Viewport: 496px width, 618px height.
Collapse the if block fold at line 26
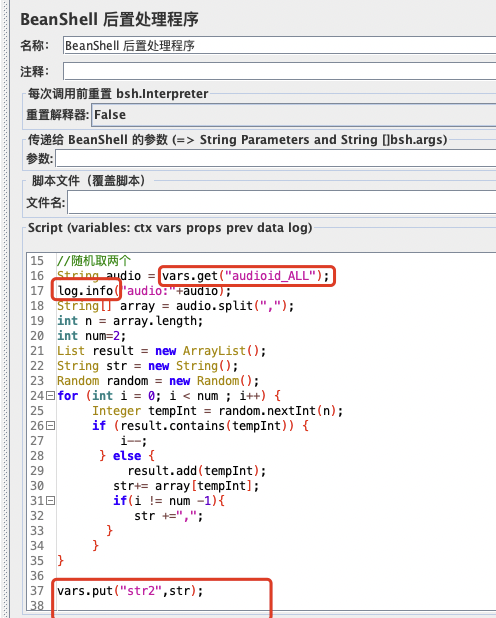(50, 426)
